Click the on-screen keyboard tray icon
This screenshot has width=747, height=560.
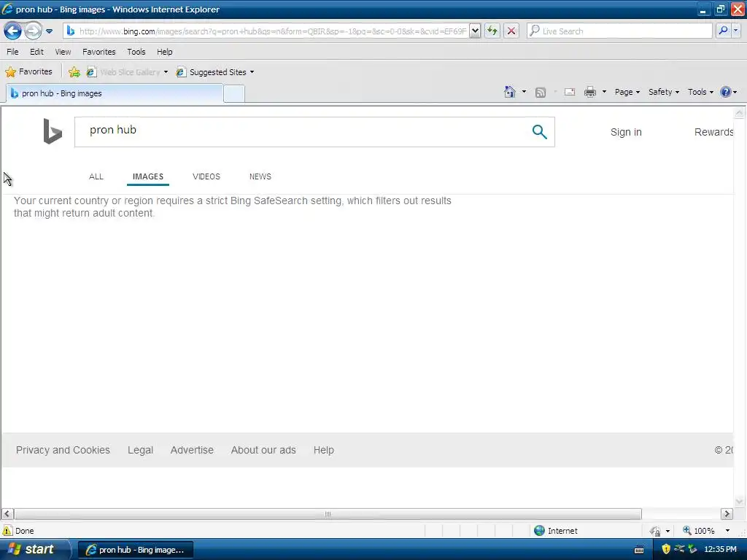pyautogui.click(x=639, y=550)
